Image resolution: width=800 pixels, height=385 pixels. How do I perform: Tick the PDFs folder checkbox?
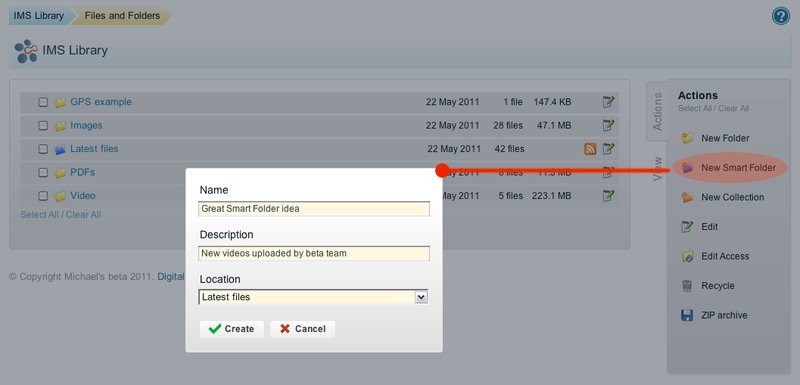(x=43, y=172)
